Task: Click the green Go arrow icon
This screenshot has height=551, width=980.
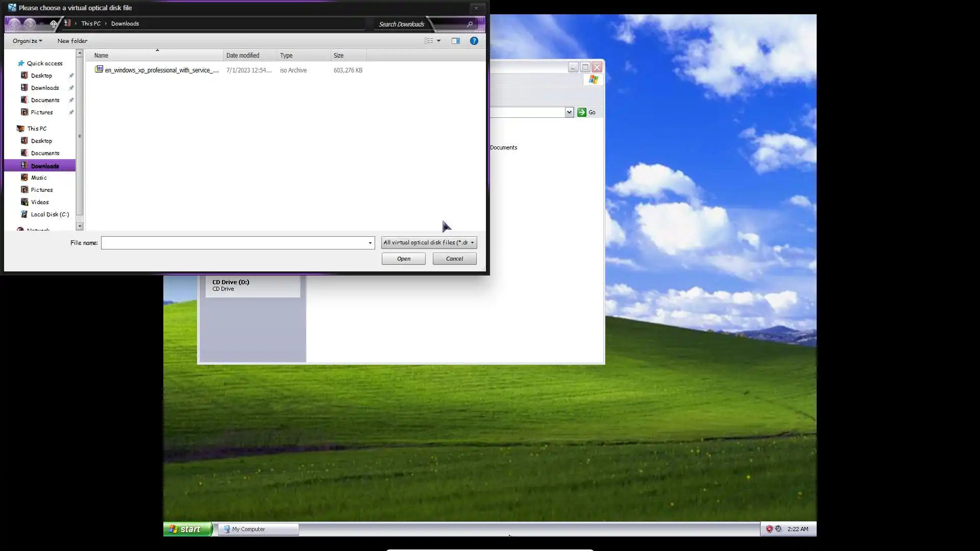Action: point(581,112)
